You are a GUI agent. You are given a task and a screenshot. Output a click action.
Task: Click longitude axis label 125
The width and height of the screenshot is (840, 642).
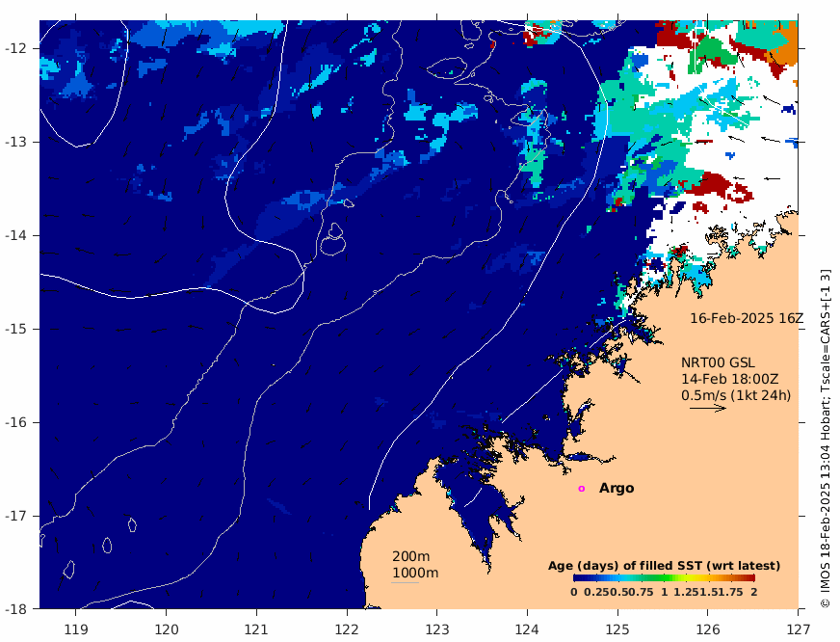[x=617, y=629]
